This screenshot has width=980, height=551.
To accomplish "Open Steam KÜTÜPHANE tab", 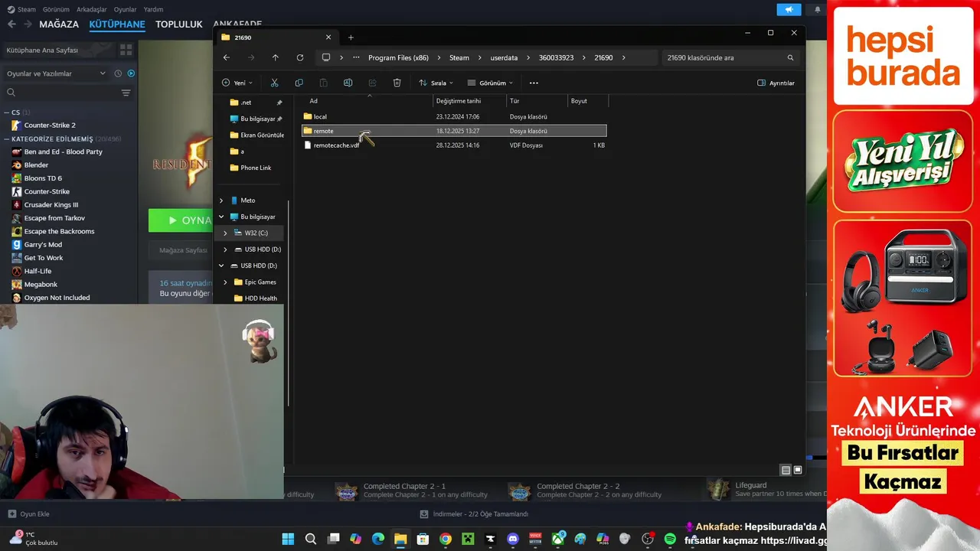I will point(117,24).
